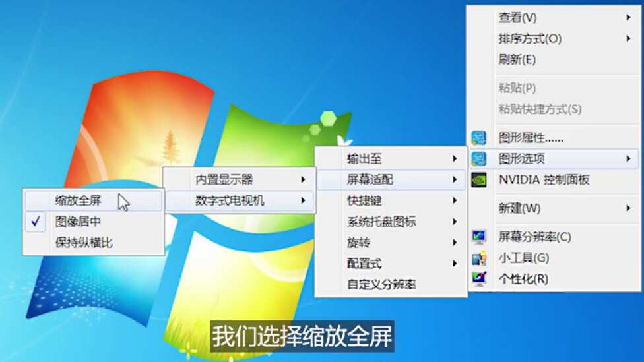Expand the 新建(W) submenu arrow
Screen dimensions: 644x362
[628, 208]
